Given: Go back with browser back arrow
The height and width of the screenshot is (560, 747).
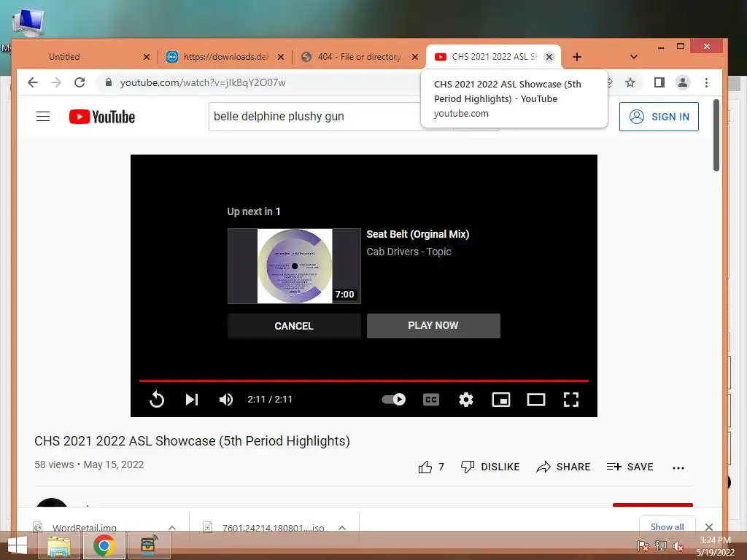Looking at the screenshot, I should click(32, 82).
